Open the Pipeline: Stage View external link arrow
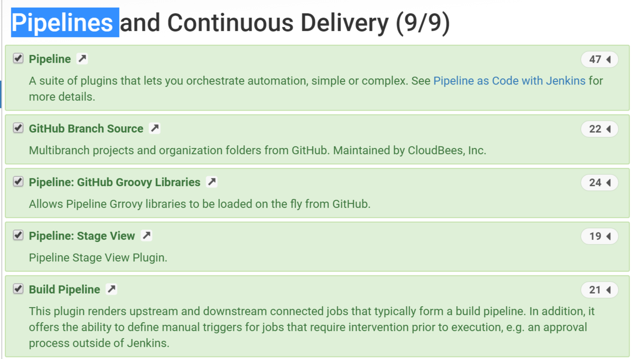 pyautogui.click(x=146, y=236)
